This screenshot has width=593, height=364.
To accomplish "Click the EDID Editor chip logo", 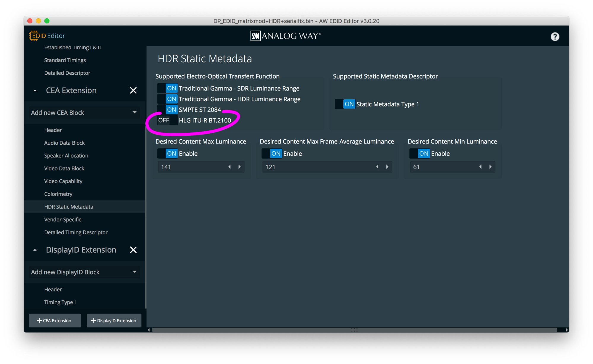I will (x=34, y=36).
